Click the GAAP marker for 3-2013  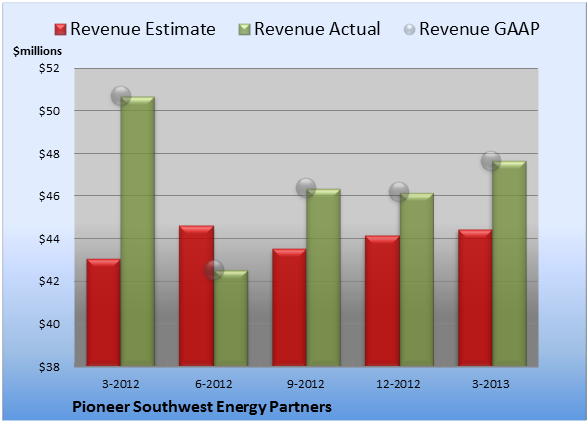pyautogui.click(x=491, y=161)
